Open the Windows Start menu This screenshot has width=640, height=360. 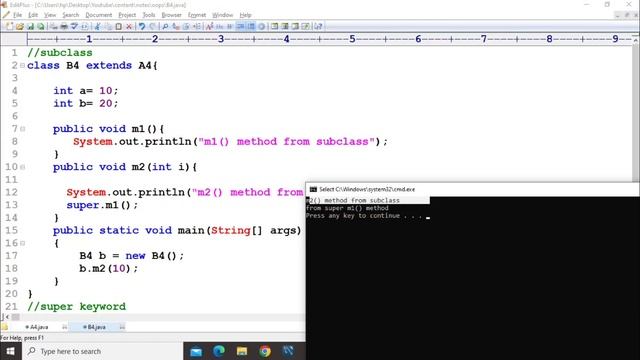pos(11,351)
